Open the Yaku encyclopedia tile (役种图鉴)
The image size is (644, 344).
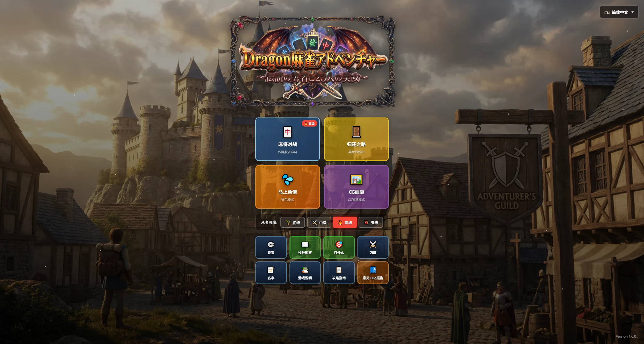click(x=305, y=247)
